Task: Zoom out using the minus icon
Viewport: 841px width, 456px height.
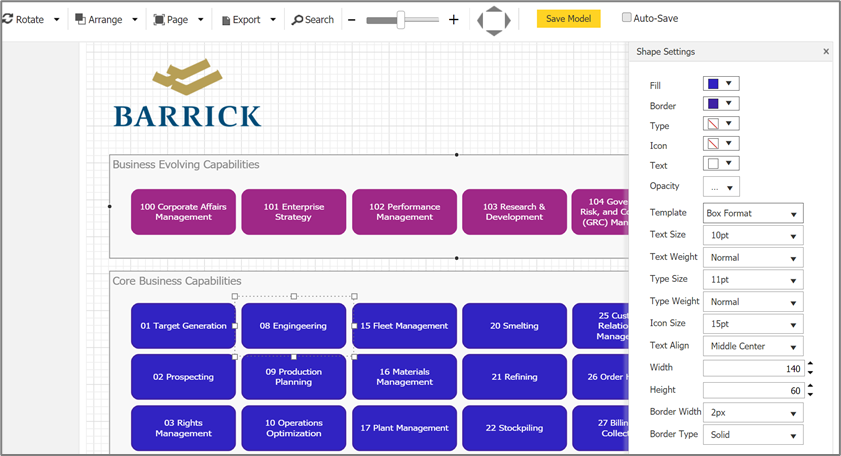Action: (351, 19)
